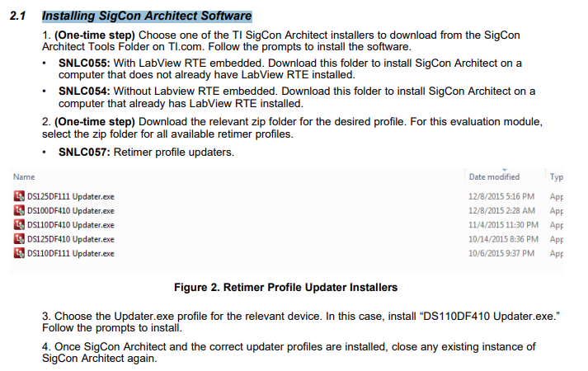Click the DS125DF111 Updater.exe file icon
The width and height of the screenshot is (588, 371).
pyautogui.click(x=19, y=196)
